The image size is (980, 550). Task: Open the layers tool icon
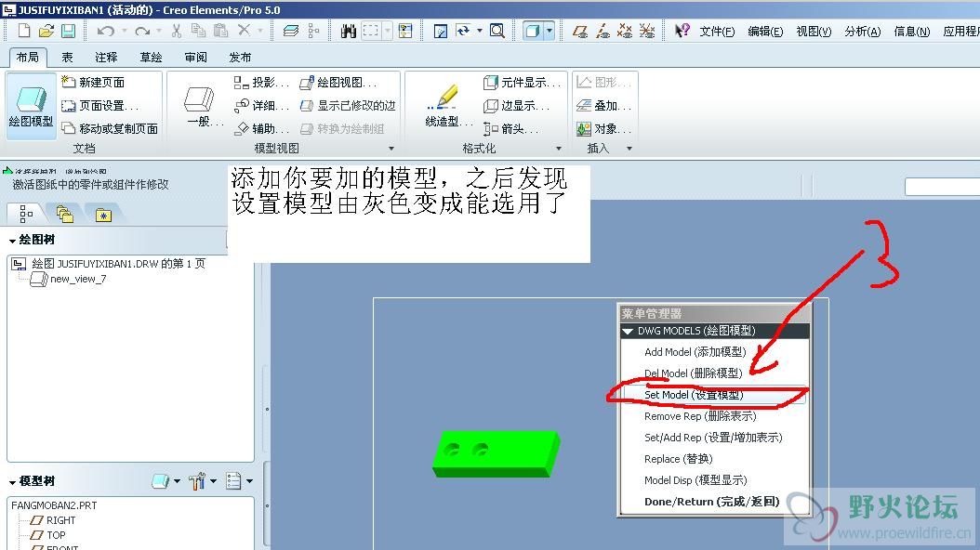(x=291, y=30)
